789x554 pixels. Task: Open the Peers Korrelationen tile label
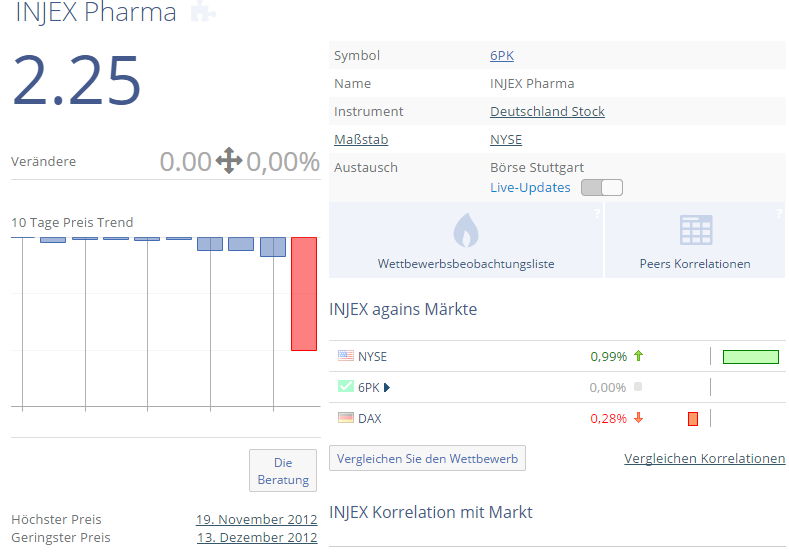click(x=695, y=264)
